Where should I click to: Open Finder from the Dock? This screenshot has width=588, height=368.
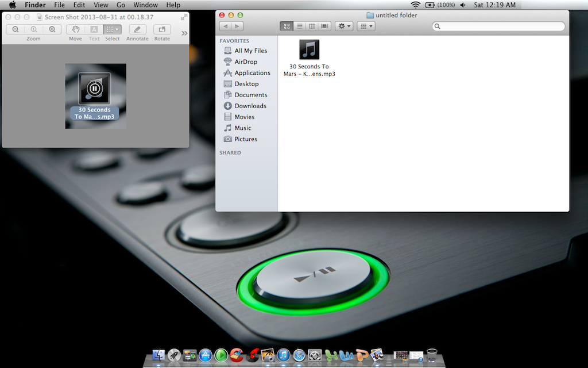click(x=158, y=355)
